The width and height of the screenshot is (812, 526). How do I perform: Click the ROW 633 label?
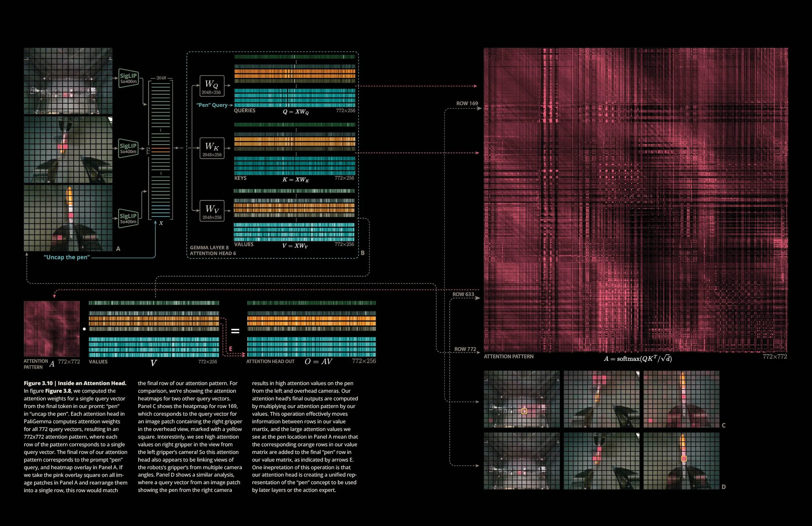(x=463, y=294)
